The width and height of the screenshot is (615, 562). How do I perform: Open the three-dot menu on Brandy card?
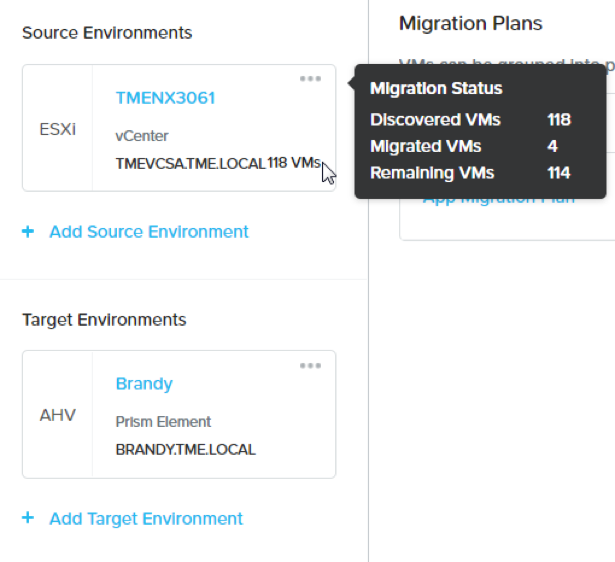310,366
